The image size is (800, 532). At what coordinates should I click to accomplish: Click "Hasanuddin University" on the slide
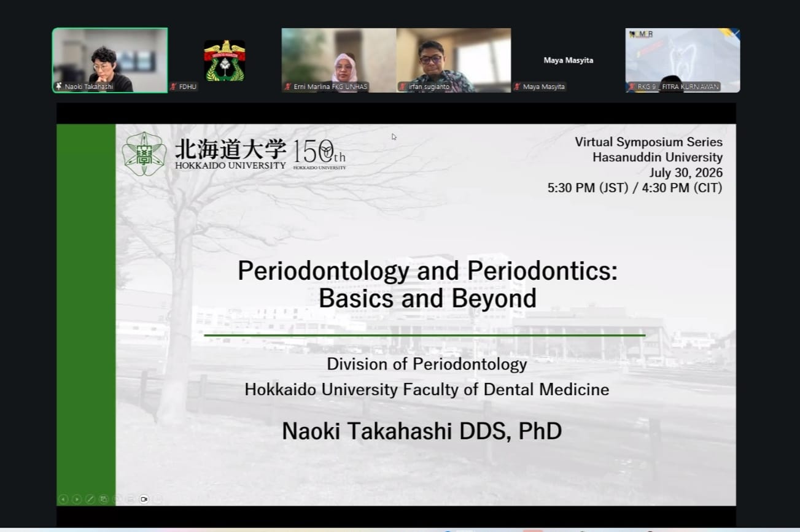658,158
